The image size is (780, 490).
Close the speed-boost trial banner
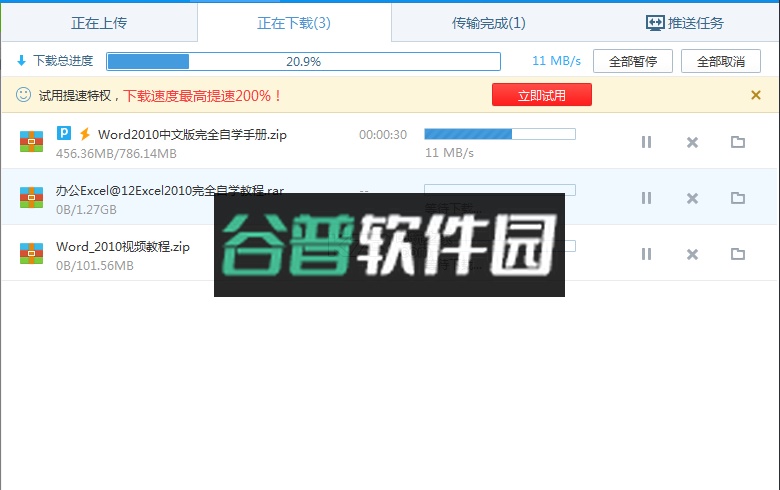(x=756, y=95)
